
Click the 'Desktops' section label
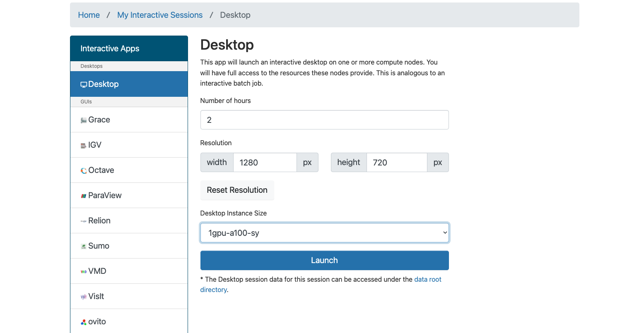click(x=92, y=66)
